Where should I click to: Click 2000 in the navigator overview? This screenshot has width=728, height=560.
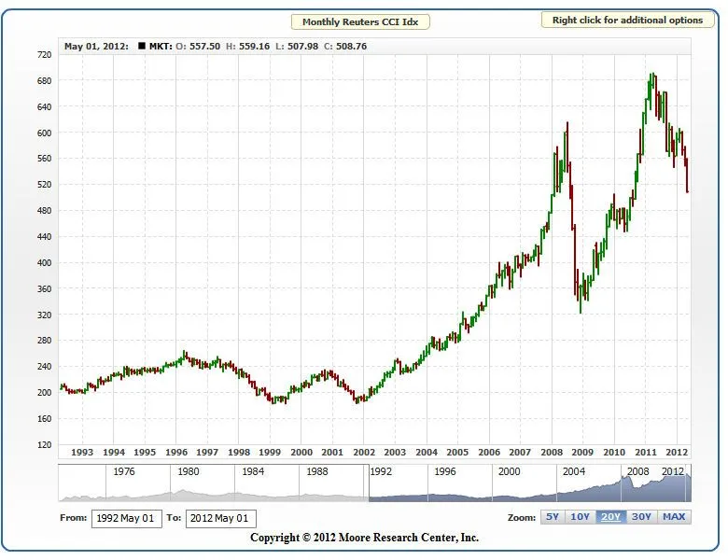click(509, 471)
